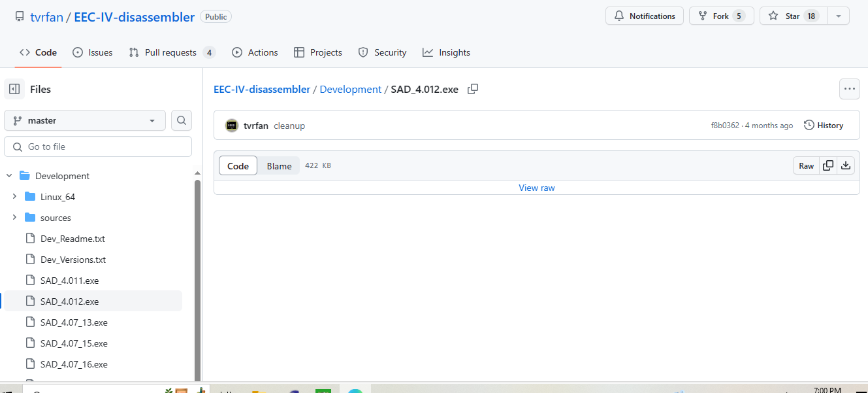868x393 pixels.
Task: Collapse the Files side panel
Action: click(14, 89)
